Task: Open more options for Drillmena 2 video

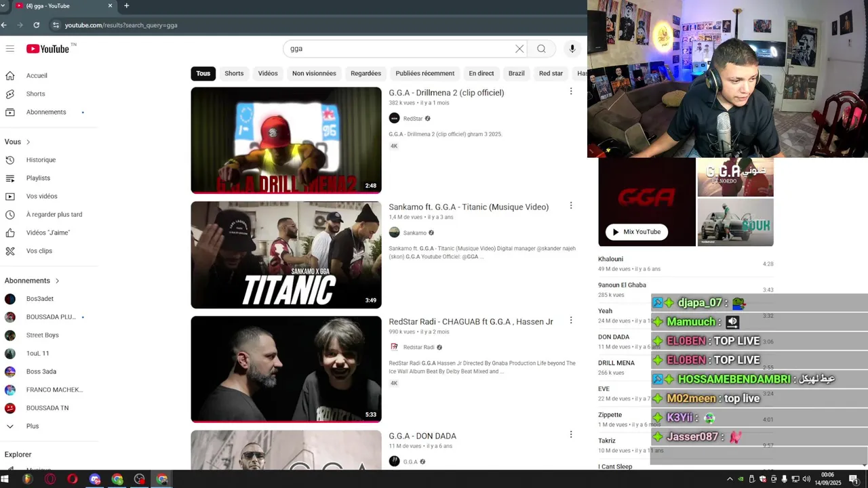Action: coord(571,91)
